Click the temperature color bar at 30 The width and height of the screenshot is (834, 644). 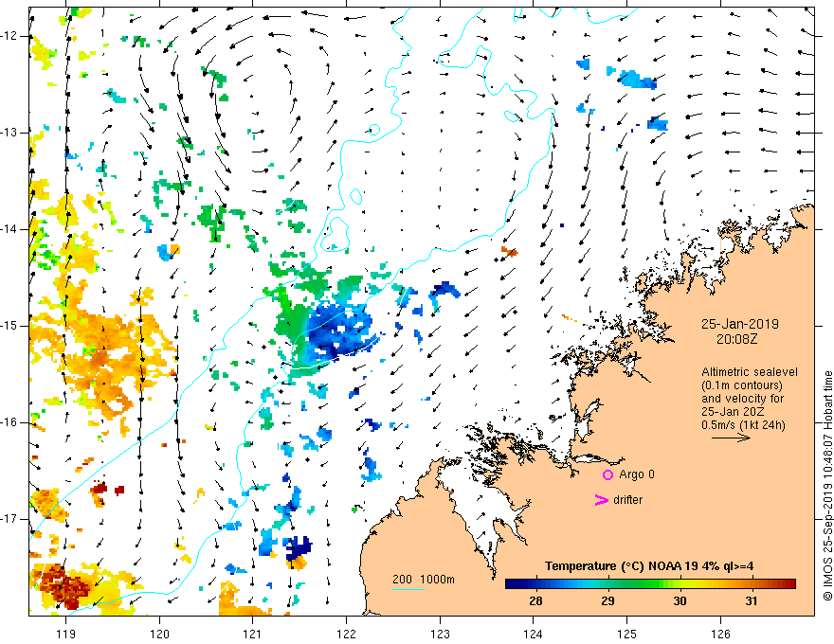[x=680, y=584]
